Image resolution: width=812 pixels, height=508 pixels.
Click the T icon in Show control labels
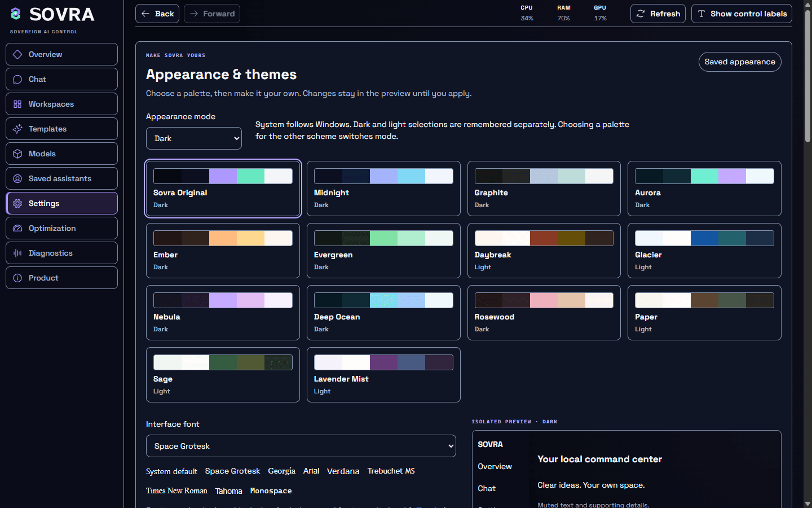point(701,14)
